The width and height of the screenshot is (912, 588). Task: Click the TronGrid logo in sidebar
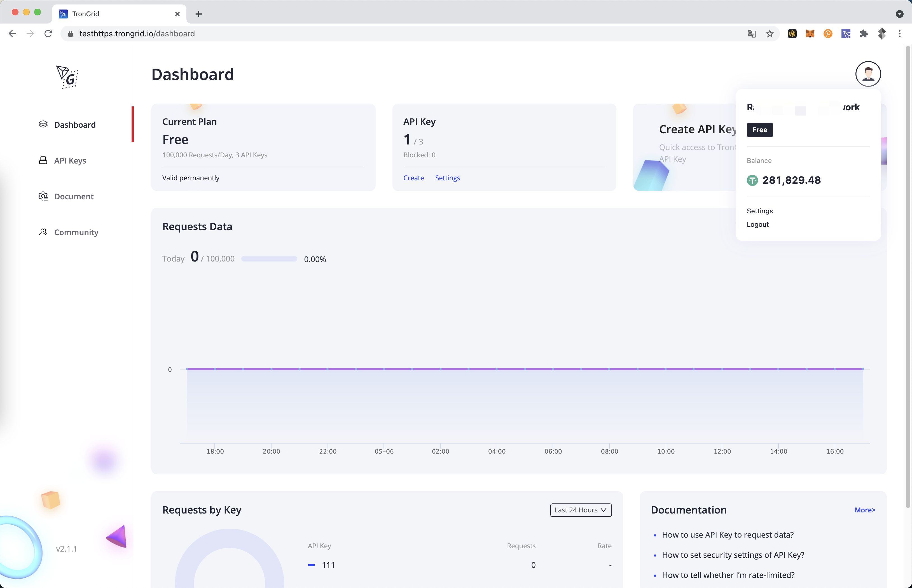pos(67,77)
